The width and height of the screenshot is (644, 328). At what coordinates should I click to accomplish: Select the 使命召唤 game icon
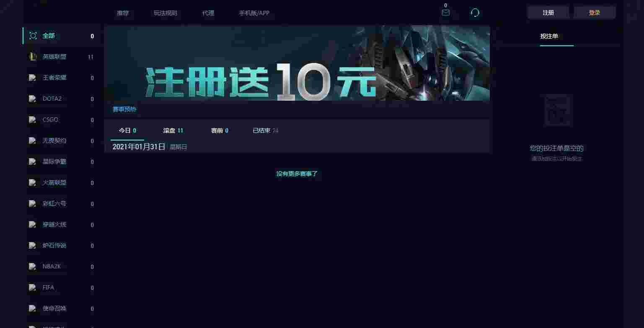pos(32,308)
